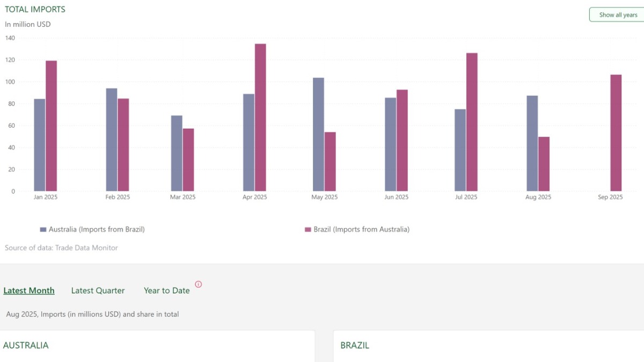Click the red info icon near Year to Date
The image size is (644, 362).
(x=199, y=284)
